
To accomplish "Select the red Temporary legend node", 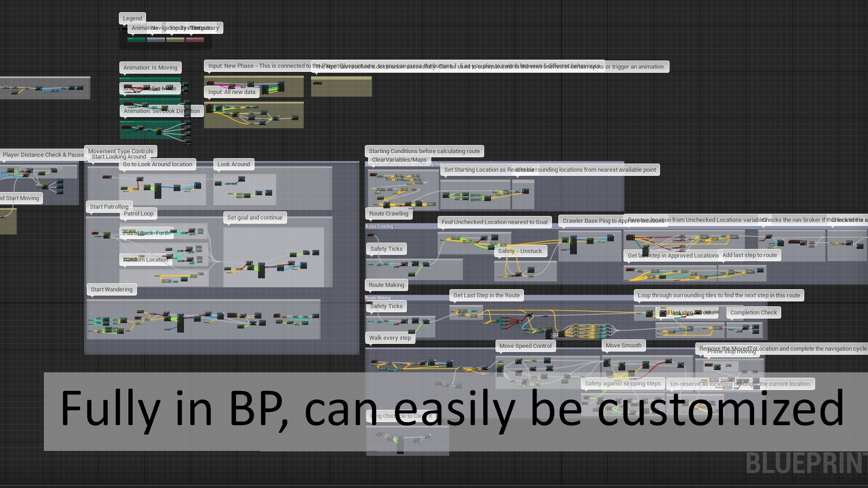I will [x=195, y=40].
